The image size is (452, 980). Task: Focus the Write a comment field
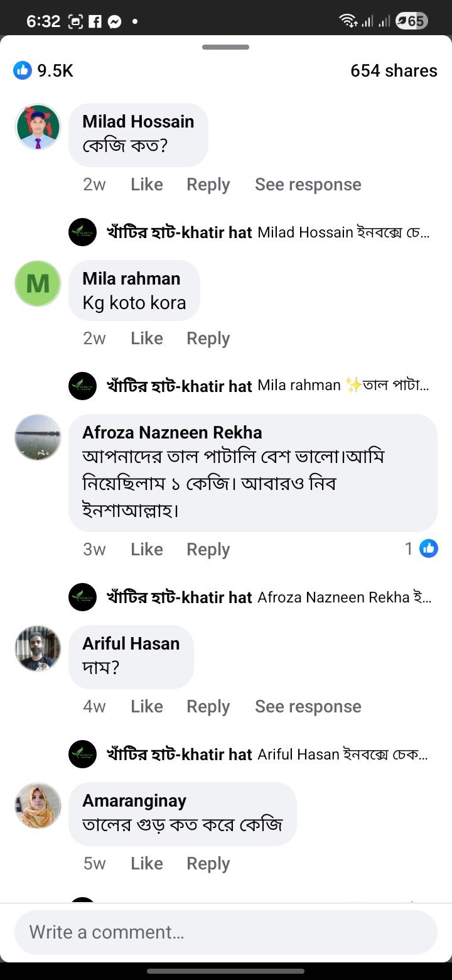click(226, 932)
